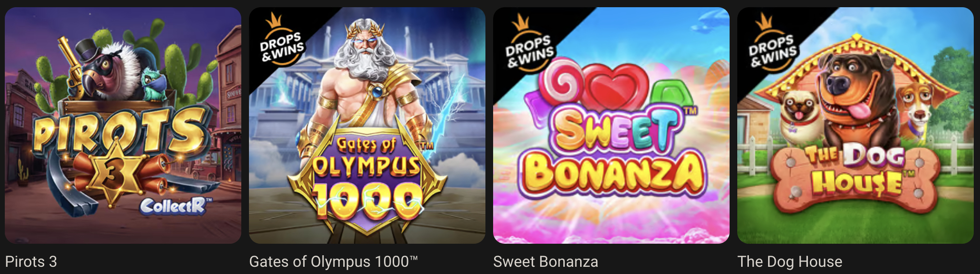
Task: Click the "Gates of Olympus 1000™" title
Action: [x=334, y=262]
